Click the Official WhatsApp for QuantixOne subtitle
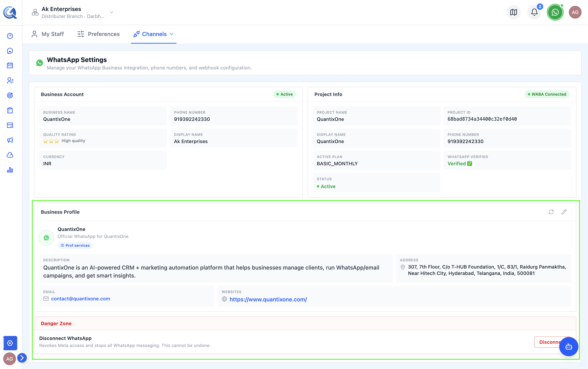The image size is (588, 369). pyautogui.click(x=93, y=236)
